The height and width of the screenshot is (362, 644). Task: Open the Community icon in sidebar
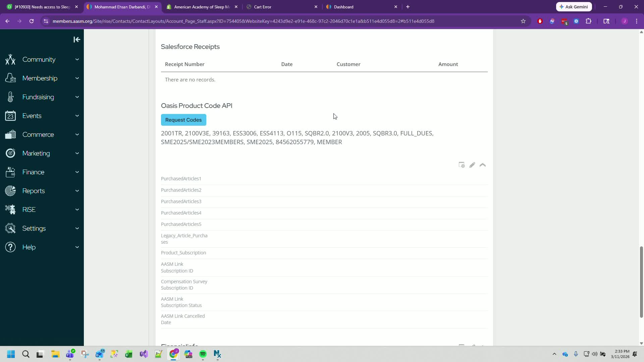click(10, 59)
